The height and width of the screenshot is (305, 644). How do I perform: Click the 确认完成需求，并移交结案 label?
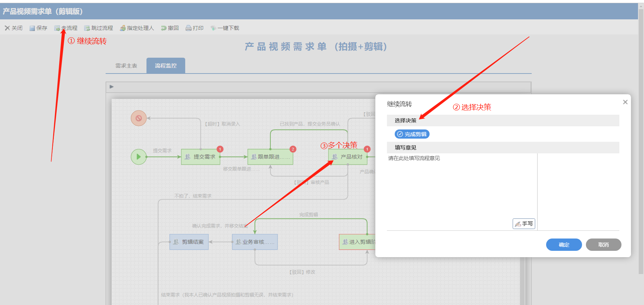click(x=220, y=226)
